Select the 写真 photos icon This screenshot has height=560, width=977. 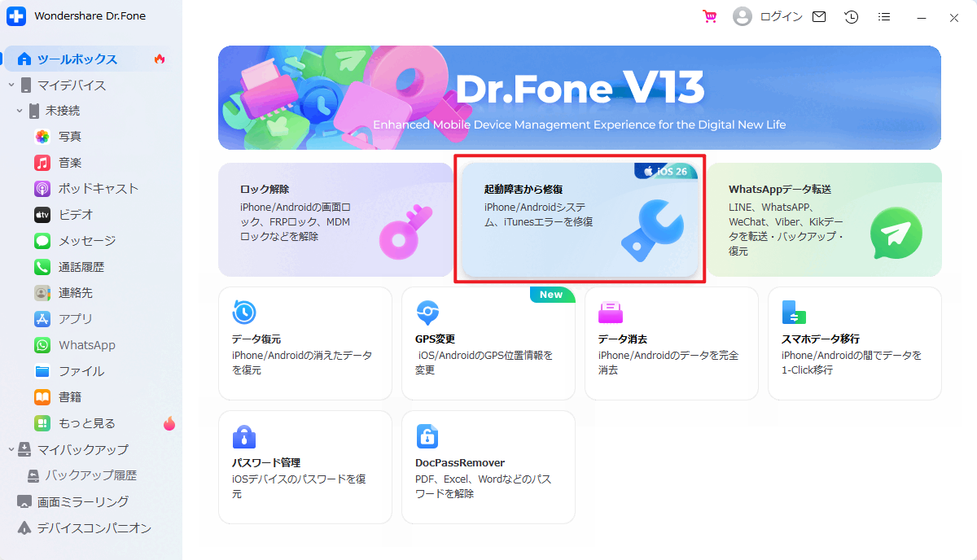point(42,137)
